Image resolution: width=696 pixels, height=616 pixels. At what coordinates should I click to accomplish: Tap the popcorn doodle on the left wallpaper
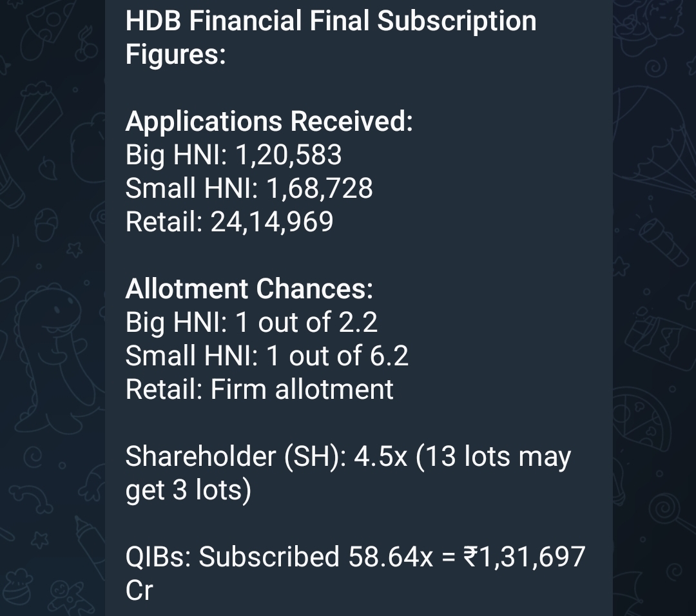click(x=34, y=110)
